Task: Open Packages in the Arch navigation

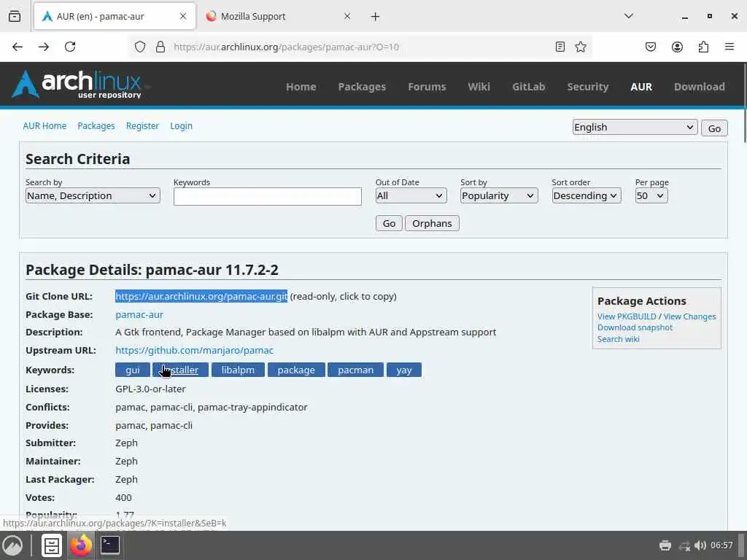Action: [x=362, y=87]
